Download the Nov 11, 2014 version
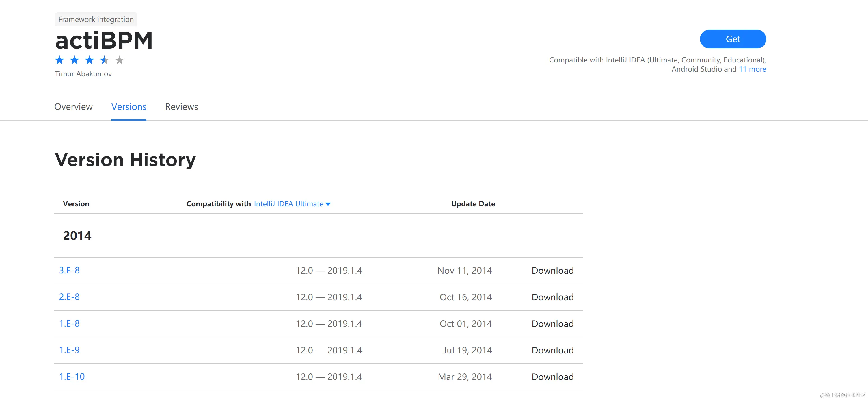 [552, 271]
